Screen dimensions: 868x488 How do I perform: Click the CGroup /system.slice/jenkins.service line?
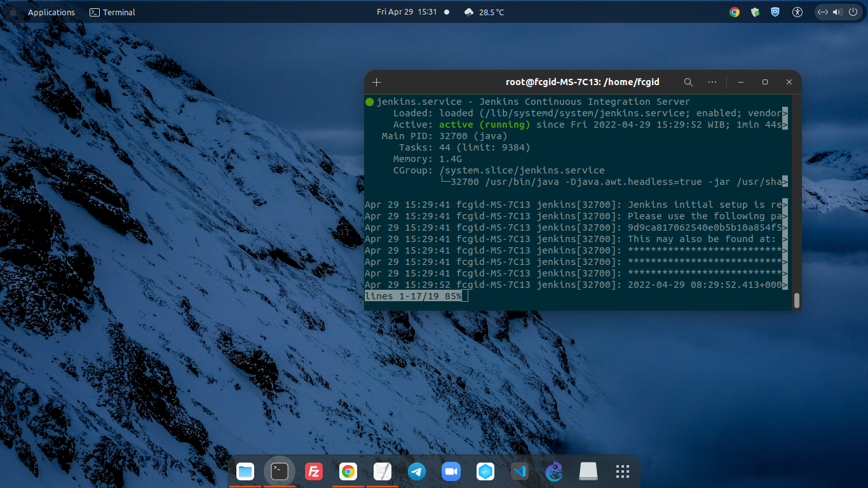point(499,170)
